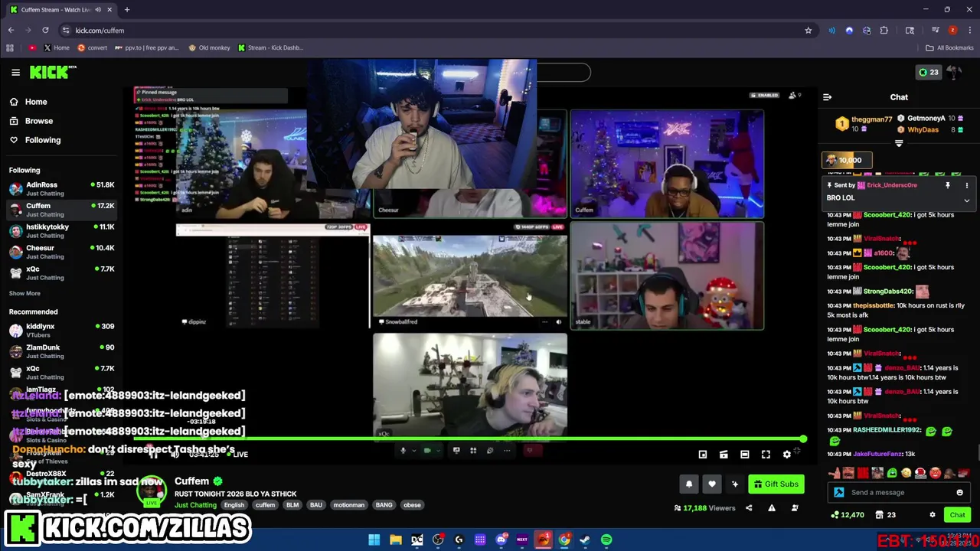Image resolution: width=980 pixels, height=551 pixels.
Task: Open a new browser tab
Action: click(x=127, y=10)
